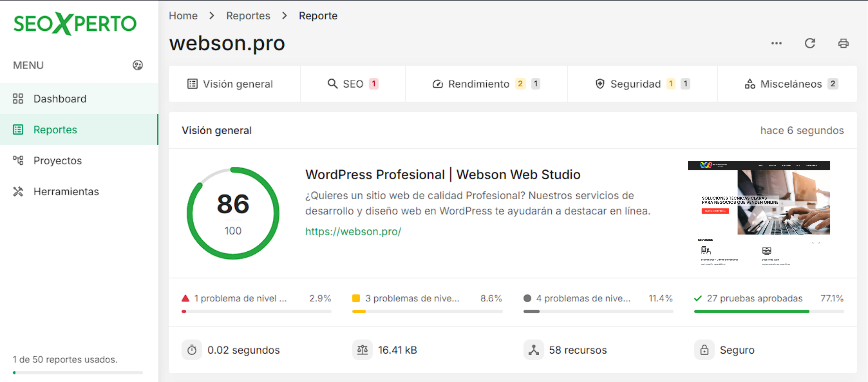Click the green checkmark passed tests icon
The image size is (868, 382).
tap(698, 298)
